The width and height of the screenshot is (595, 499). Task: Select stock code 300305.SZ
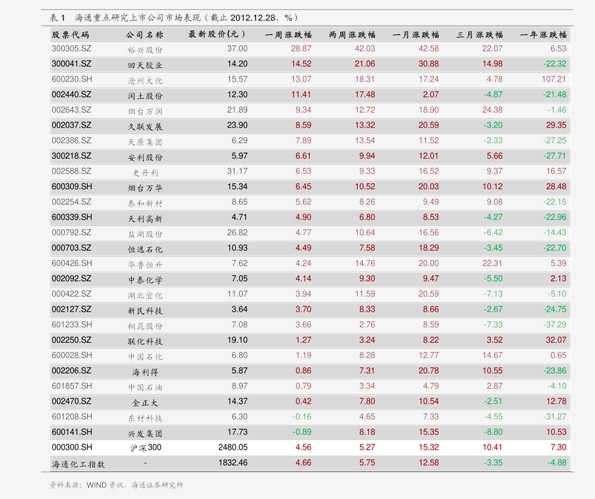point(71,49)
